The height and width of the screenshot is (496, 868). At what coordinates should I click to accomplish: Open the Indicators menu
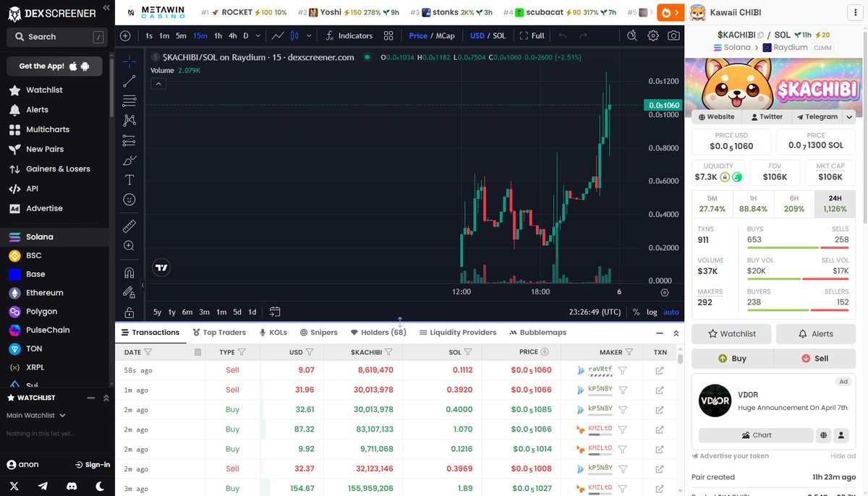[349, 35]
